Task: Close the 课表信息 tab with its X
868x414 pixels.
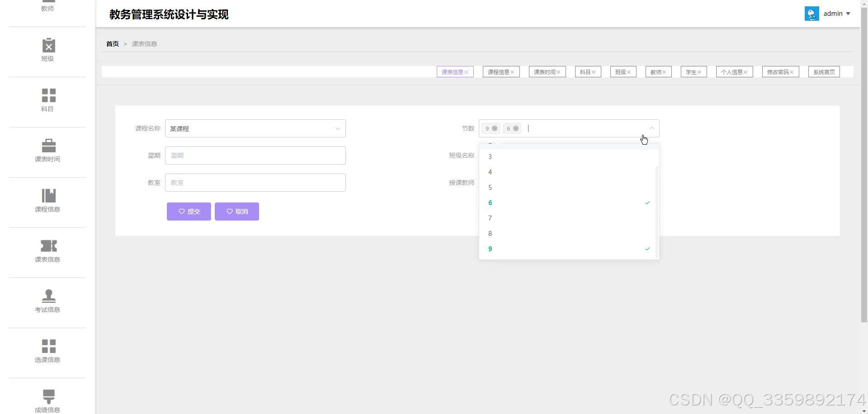Action: 466,72
